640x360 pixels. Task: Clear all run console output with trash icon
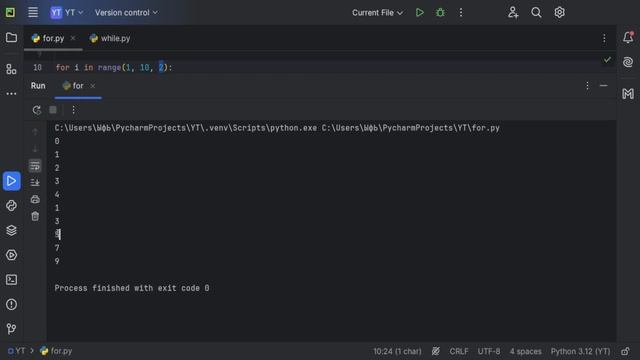[35, 216]
